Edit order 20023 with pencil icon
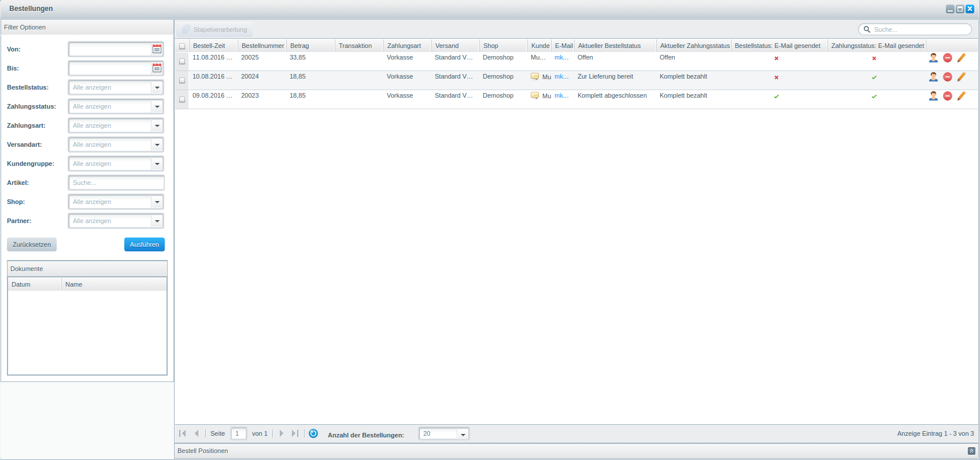This screenshot has height=460, width=980. [x=961, y=96]
